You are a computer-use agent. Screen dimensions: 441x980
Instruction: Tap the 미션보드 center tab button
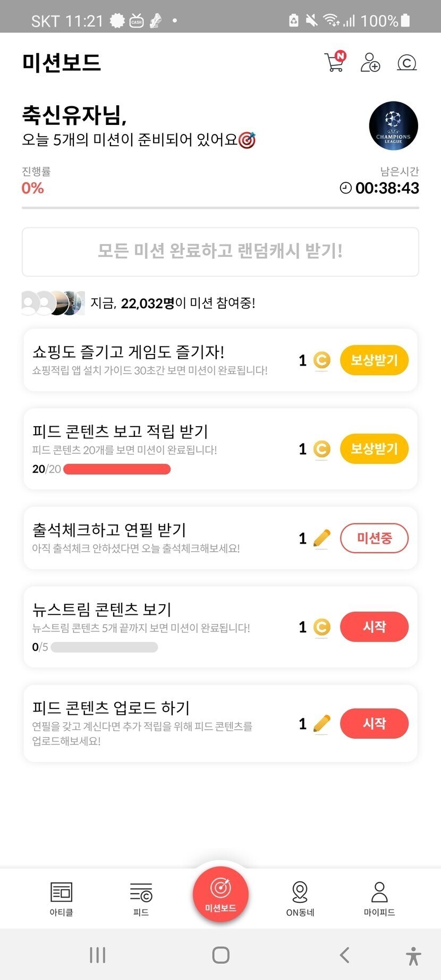[x=220, y=893]
